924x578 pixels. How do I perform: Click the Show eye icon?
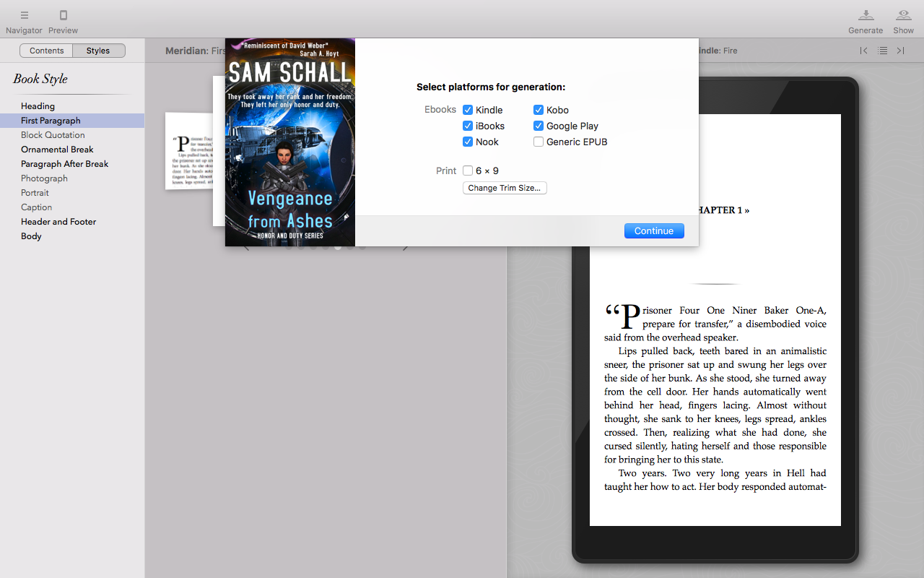coord(903,15)
